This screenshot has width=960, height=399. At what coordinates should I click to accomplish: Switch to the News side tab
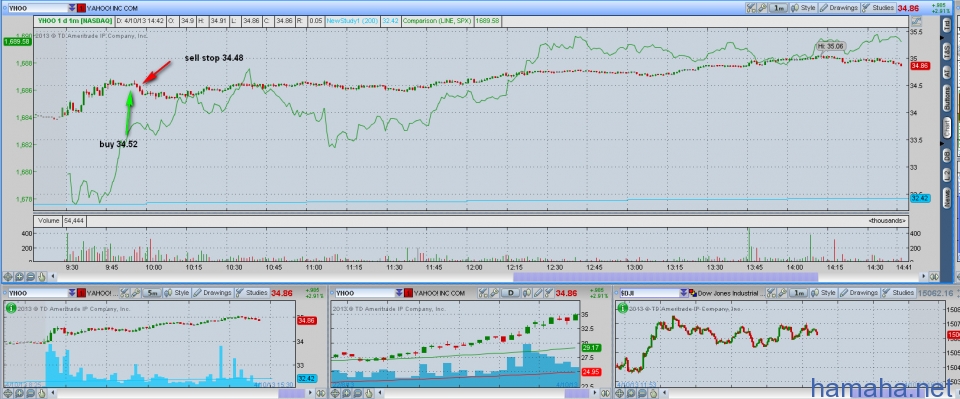click(947, 197)
